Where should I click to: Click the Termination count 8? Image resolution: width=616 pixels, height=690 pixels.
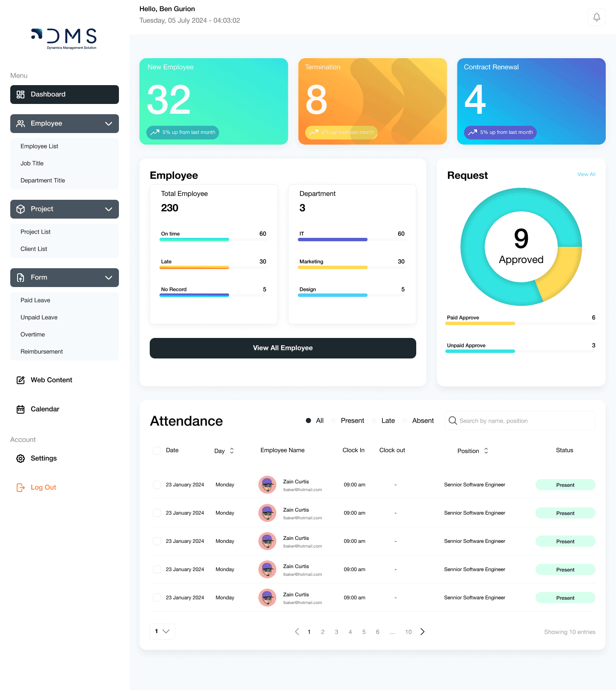(x=317, y=100)
